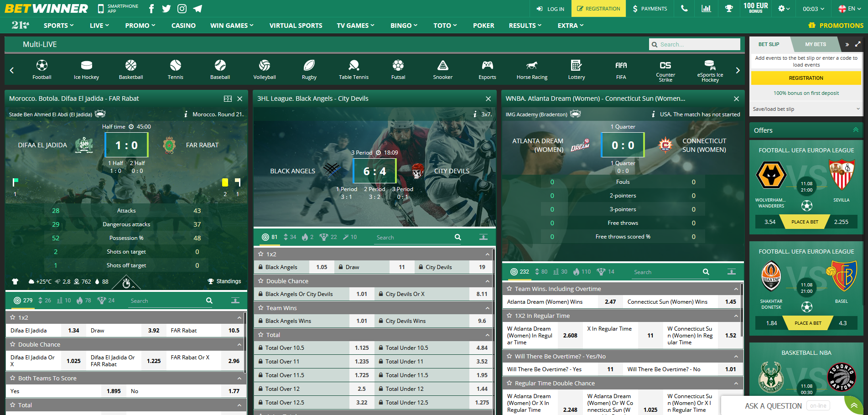Viewport: 868px width, 415px height.
Task: Expand the bet slip fullscreen icon
Action: [x=858, y=44]
